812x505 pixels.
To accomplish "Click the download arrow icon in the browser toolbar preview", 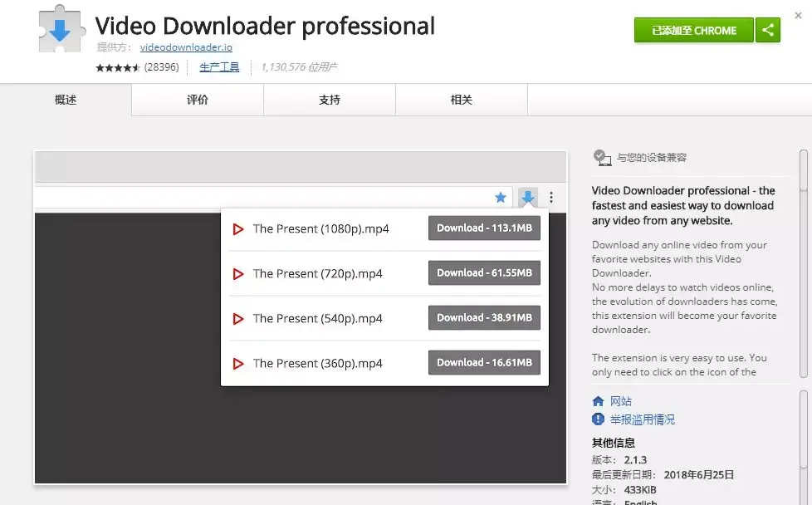I will tap(527, 198).
